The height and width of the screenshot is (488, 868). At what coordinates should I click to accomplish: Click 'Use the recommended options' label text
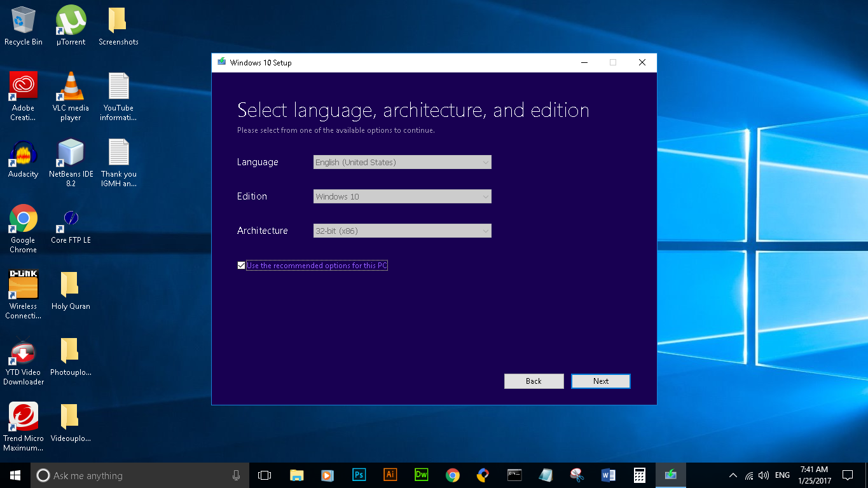[317, 266]
